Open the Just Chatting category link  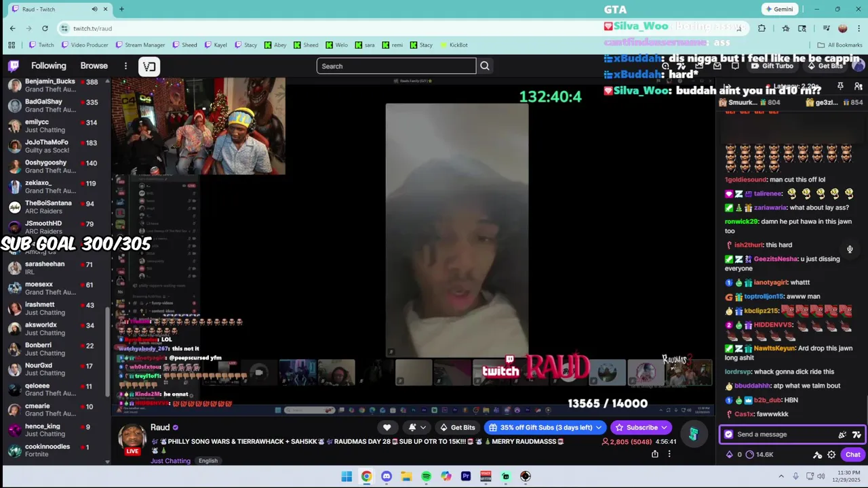pyautogui.click(x=170, y=461)
